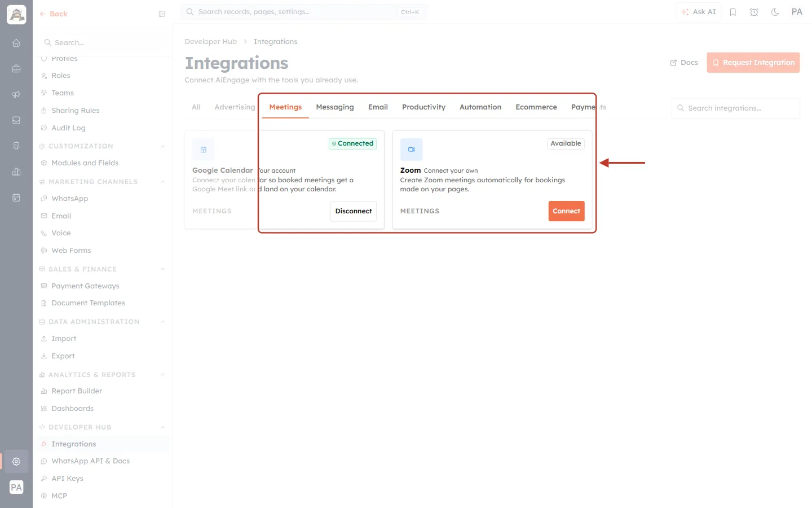The width and height of the screenshot is (812, 508).
Task: Disconnect Google Calendar
Action: point(354,211)
